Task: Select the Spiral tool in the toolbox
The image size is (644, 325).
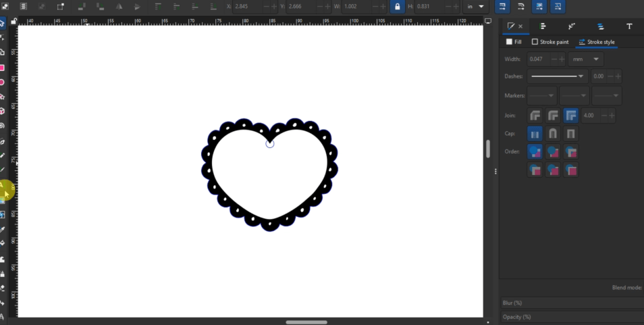Action: point(2,126)
